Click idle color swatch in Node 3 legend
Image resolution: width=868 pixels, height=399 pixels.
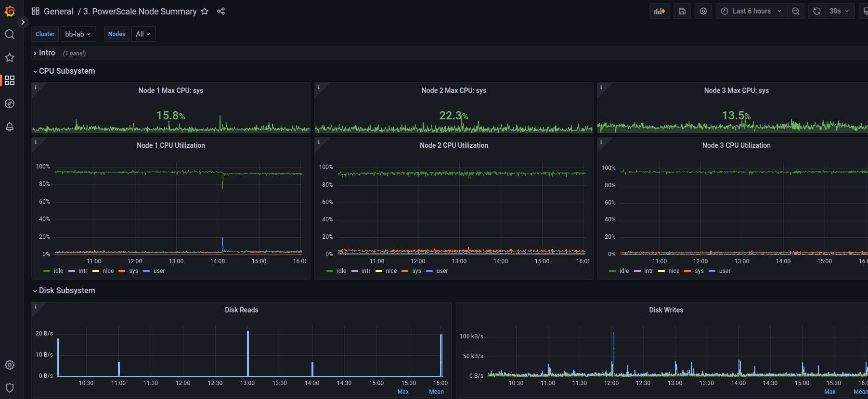point(612,271)
